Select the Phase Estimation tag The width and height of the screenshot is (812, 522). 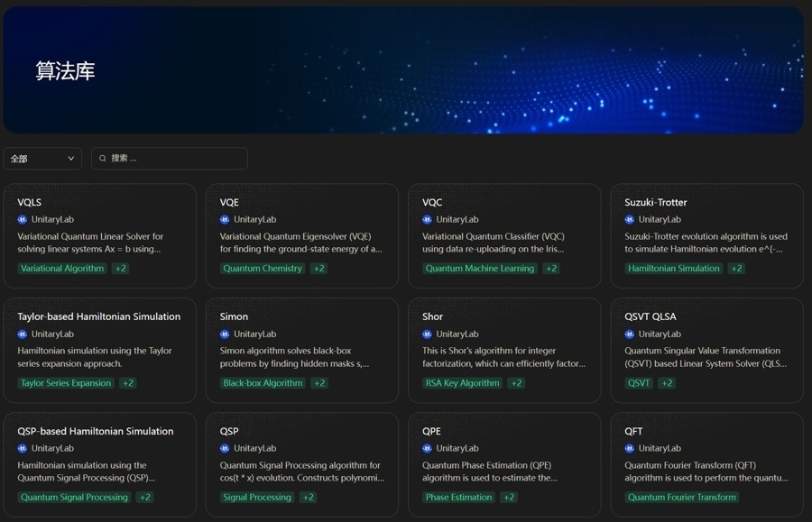click(459, 497)
